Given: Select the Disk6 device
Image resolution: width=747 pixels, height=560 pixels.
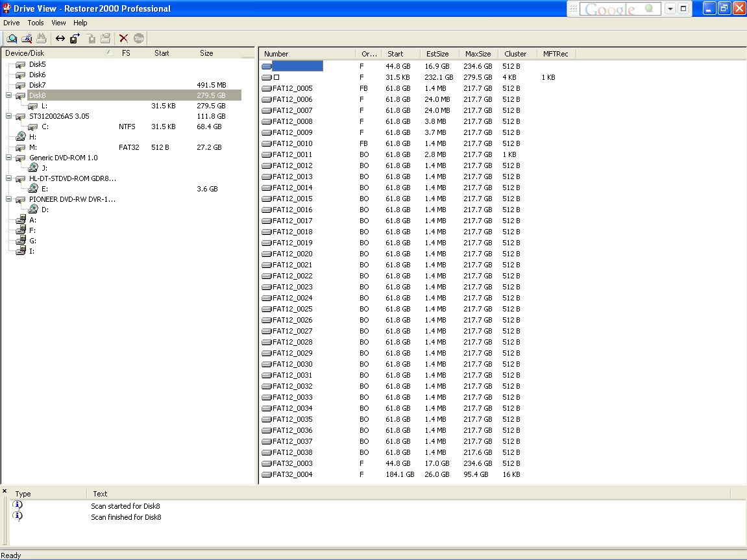Looking at the screenshot, I should pyautogui.click(x=37, y=75).
